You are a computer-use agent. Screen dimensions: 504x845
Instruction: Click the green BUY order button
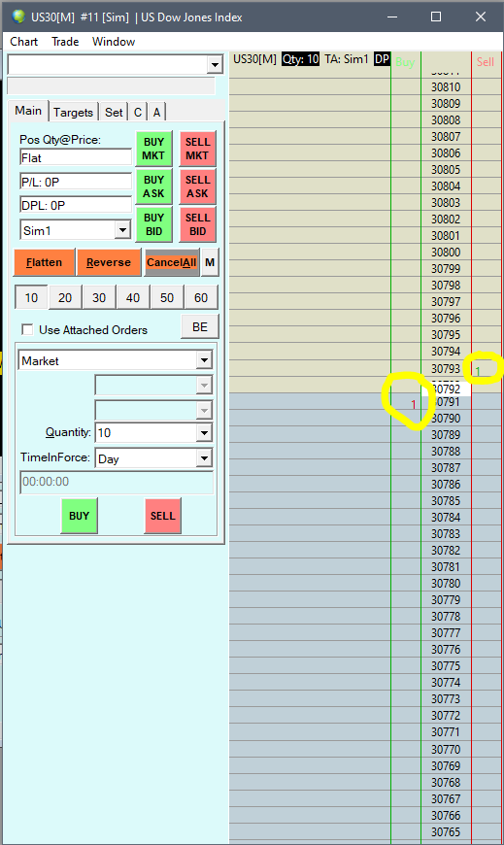point(80,516)
